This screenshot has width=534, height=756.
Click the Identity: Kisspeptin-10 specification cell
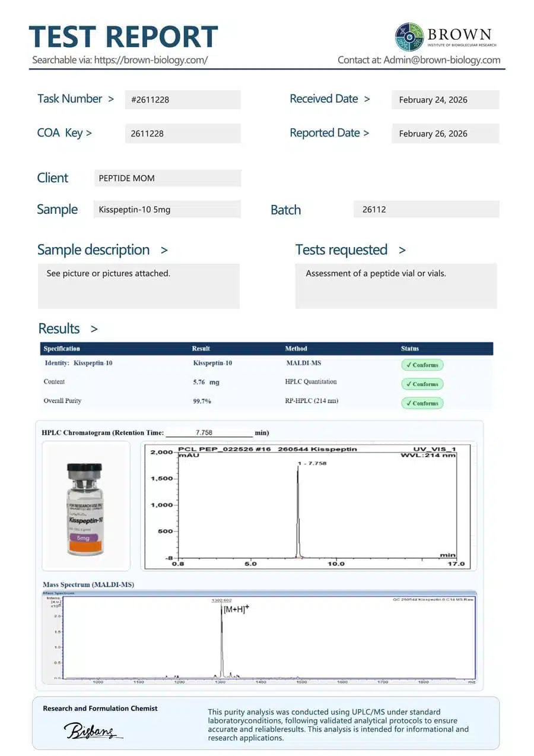coord(78,363)
